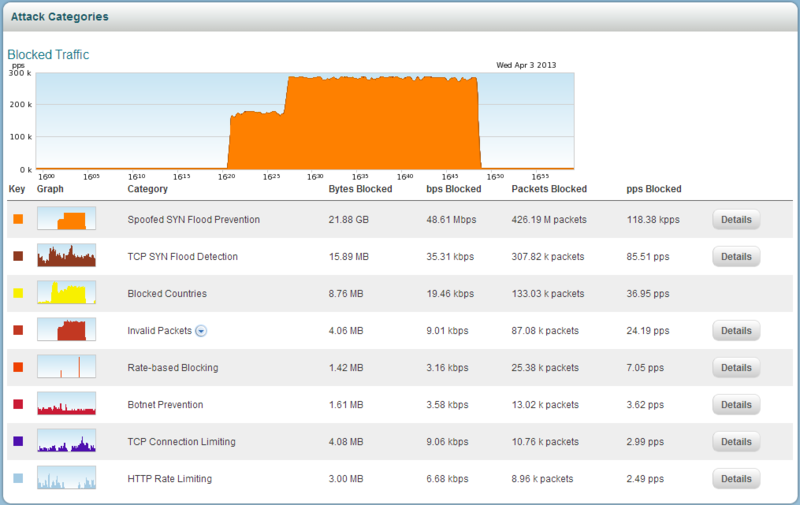Click the Invalid Packets category name
The height and width of the screenshot is (505, 800).
pos(160,331)
